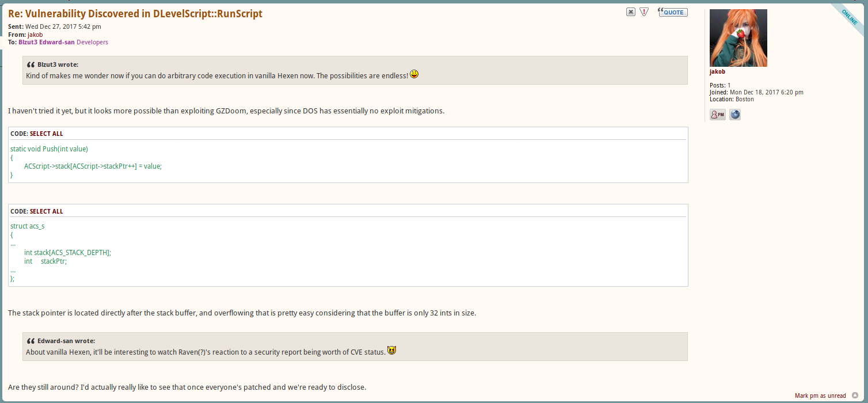
Task: Click jakob's username below the avatar
Action: coord(717,71)
